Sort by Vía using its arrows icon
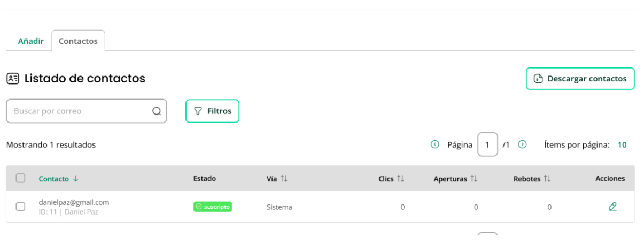The image size is (644, 251). point(284,179)
